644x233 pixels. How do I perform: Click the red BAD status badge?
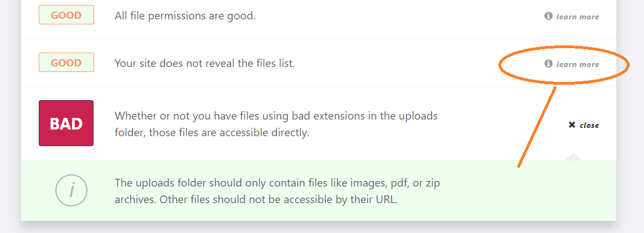click(66, 123)
